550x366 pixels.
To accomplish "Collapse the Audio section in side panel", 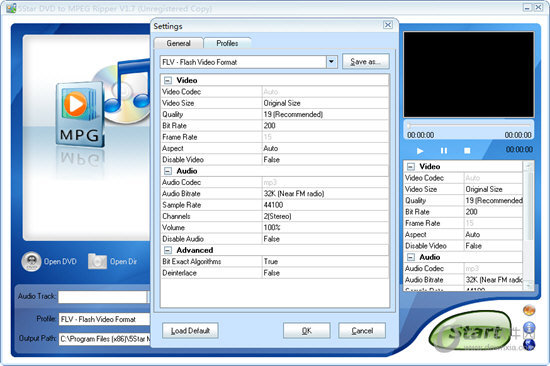I will pyautogui.click(x=411, y=257).
